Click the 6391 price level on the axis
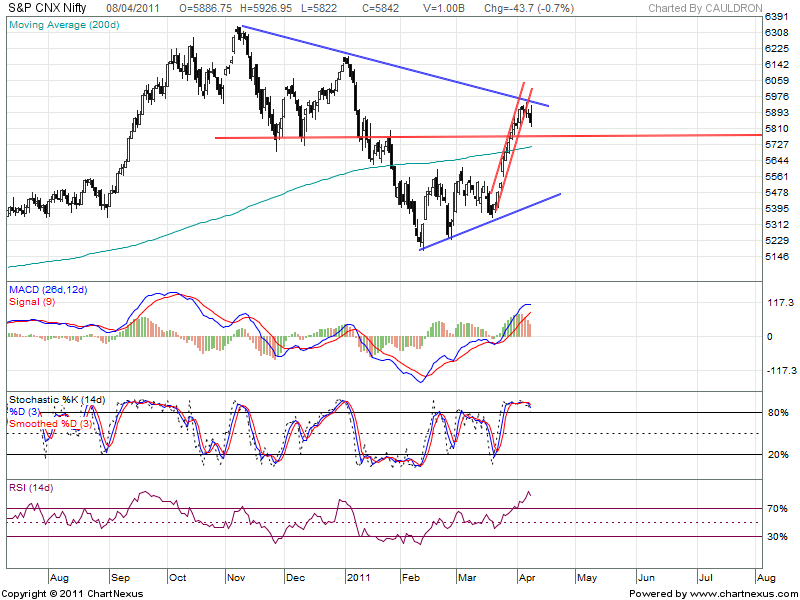This screenshot has height=600, width=800. click(777, 18)
